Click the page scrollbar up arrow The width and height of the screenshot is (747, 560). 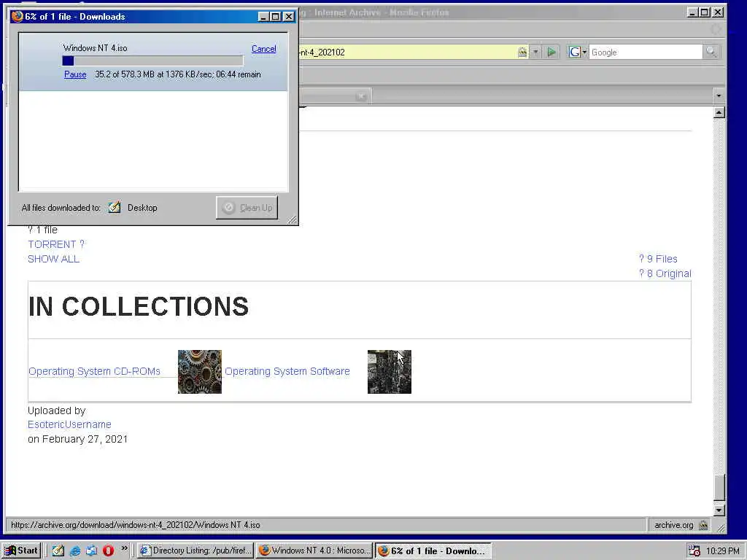coord(719,112)
